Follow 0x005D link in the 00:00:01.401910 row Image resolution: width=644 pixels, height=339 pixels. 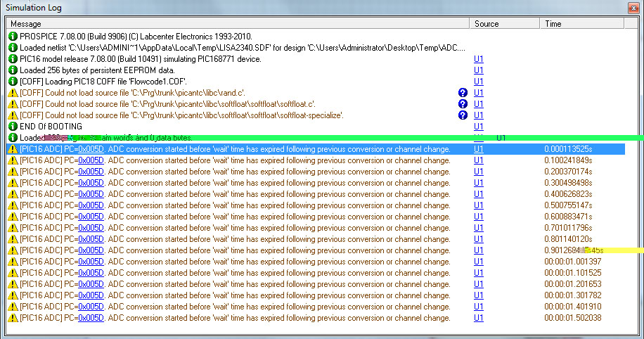pyautogui.click(x=91, y=307)
